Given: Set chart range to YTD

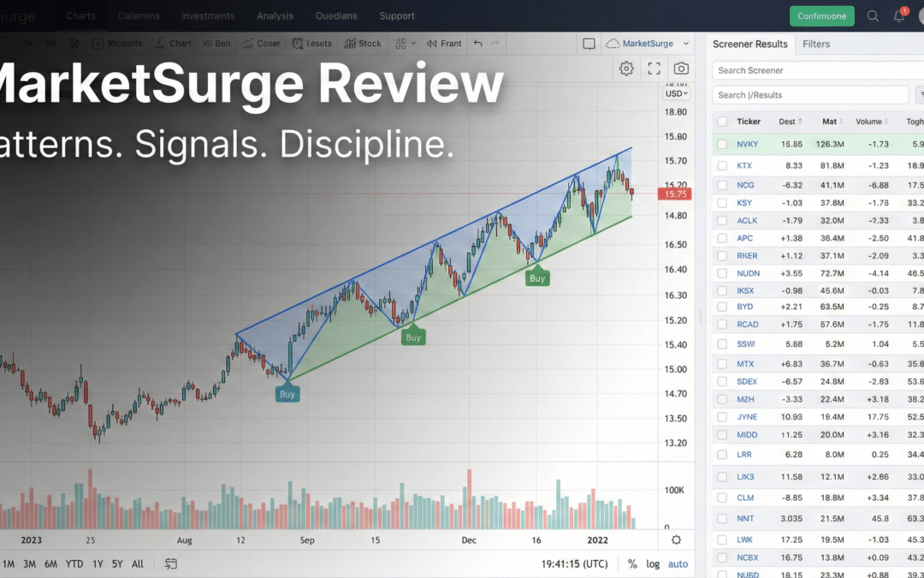Looking at the screenshot, I should pyautogui.click(x=74, y=563).
